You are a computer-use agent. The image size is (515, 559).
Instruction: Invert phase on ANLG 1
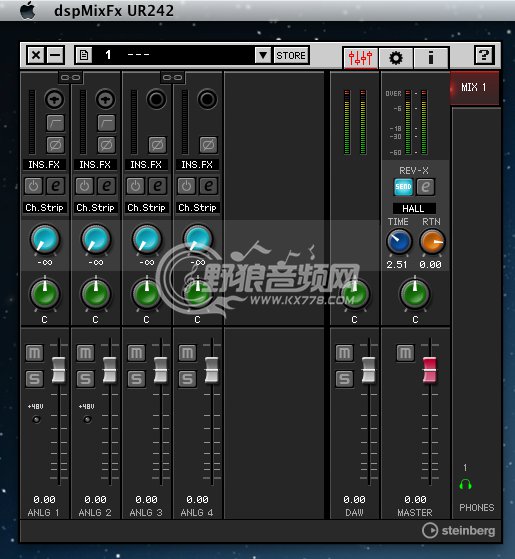click(55, 145)
